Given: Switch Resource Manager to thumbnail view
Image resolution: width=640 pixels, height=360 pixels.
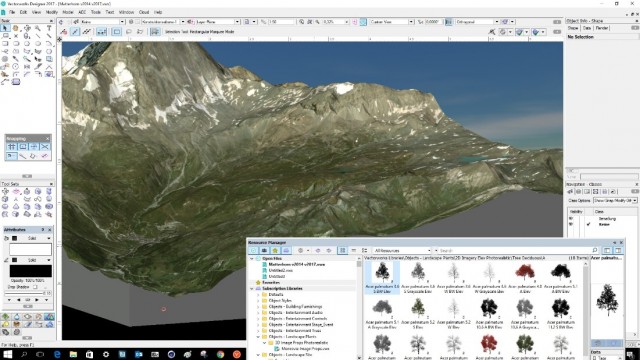Looking at the screenshot, I should point(342,250).
